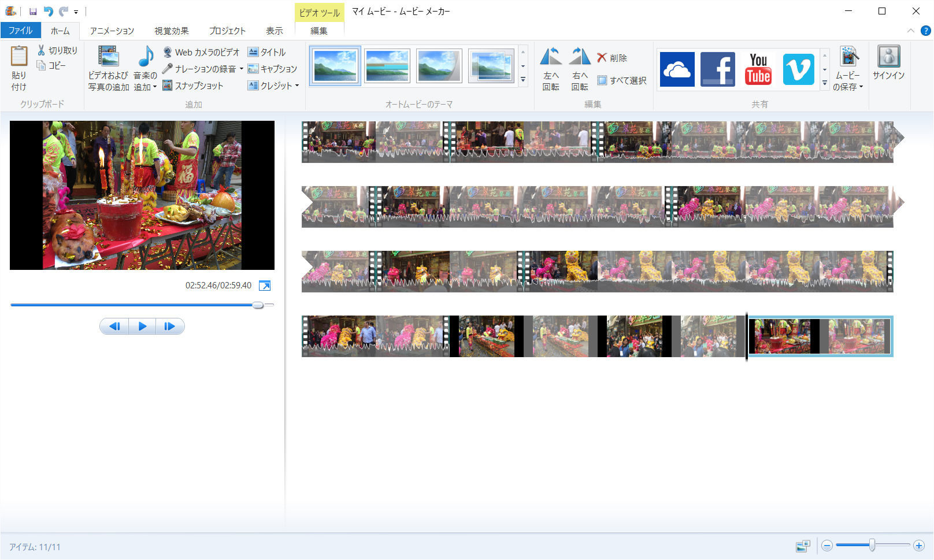
Task: Delete the selected clip
Action: tap(612, 58)
